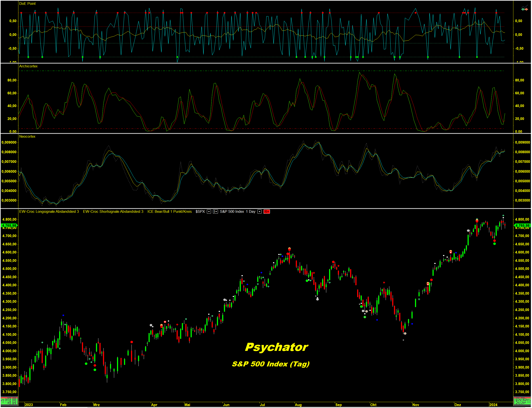Image resolution: width=532 pixels, height=408 pixels.
Task: Click the $SPX ticker symbol text
Action: 200,212
